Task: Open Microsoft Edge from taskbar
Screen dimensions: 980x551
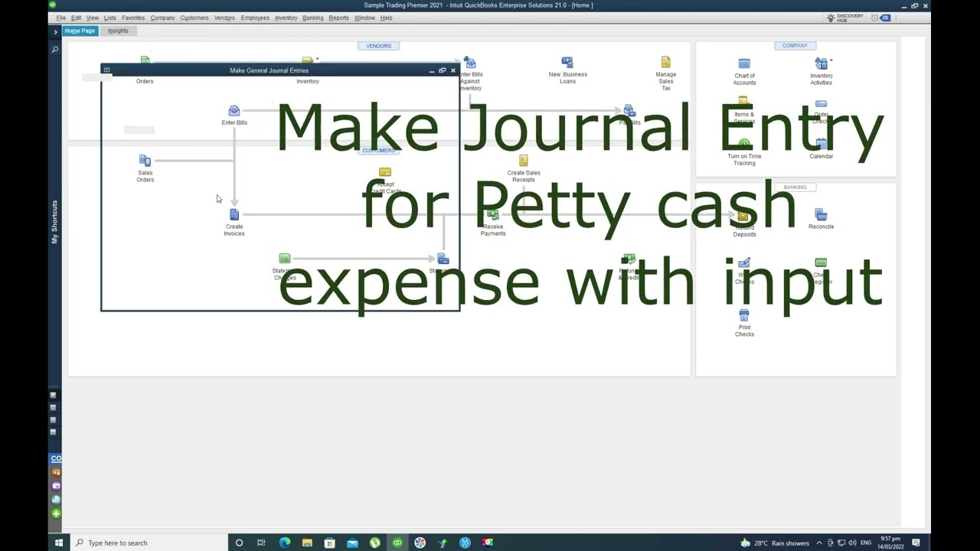Action: pos(284,543)
